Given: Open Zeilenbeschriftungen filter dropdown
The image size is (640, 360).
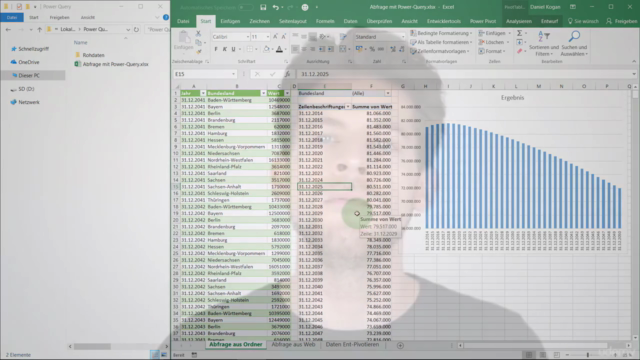Looking at the screenshot, I should pos(348,107).
